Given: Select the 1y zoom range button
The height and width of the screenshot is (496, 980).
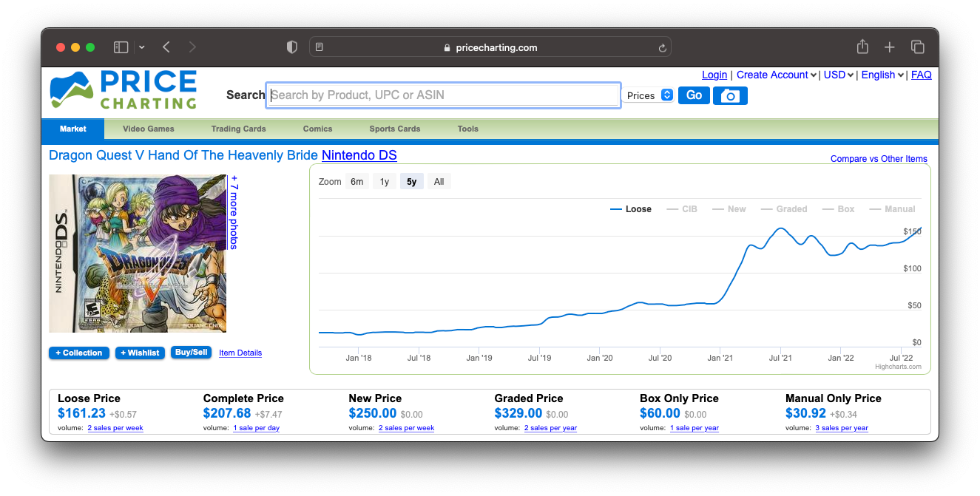Looking at the screenshot, I should (x=385, y=182).
